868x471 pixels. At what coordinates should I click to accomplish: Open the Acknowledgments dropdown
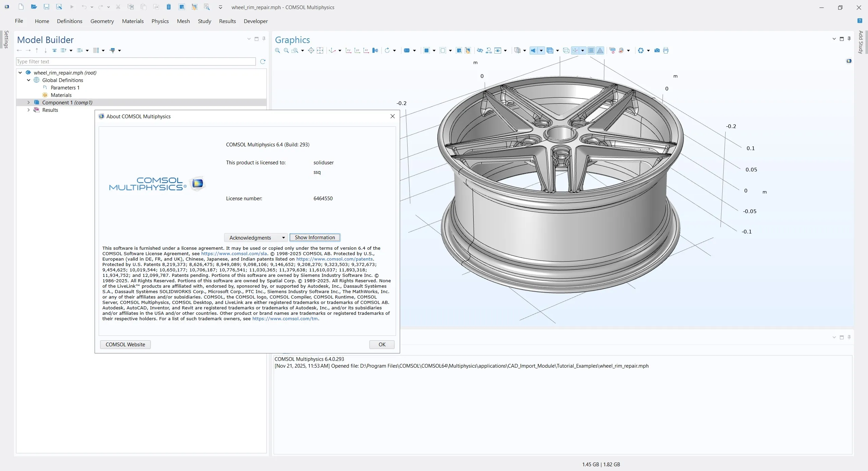coord(256,238)
